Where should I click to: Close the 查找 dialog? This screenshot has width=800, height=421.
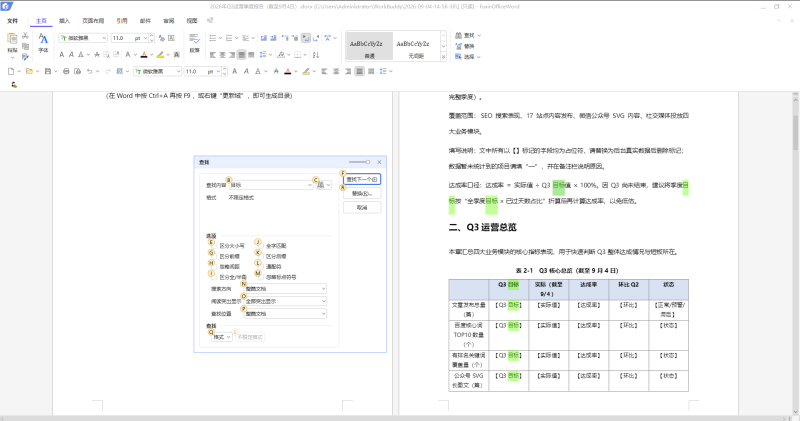click(x=379, y=162)
